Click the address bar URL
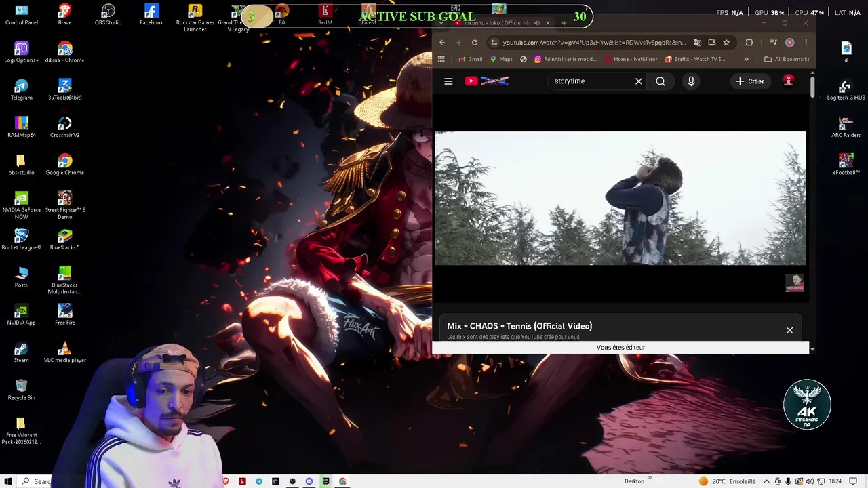 [x=594, y=42]
